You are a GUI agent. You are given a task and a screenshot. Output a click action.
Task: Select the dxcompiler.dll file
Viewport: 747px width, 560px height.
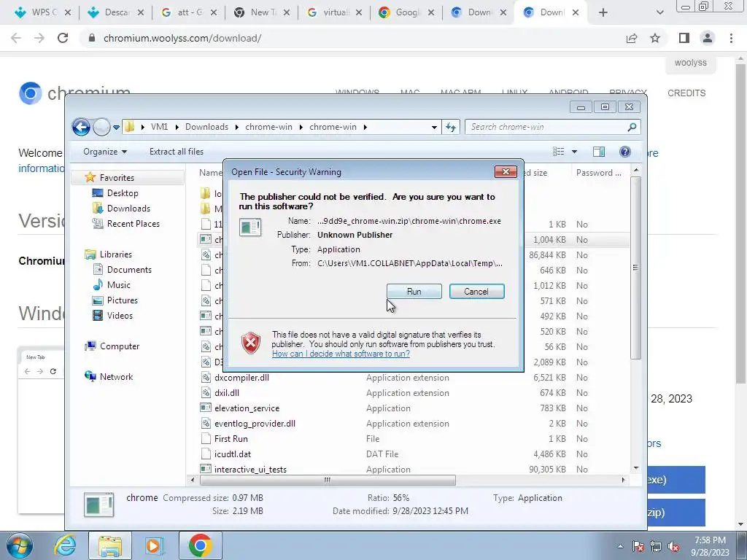(x=241, y=378)
